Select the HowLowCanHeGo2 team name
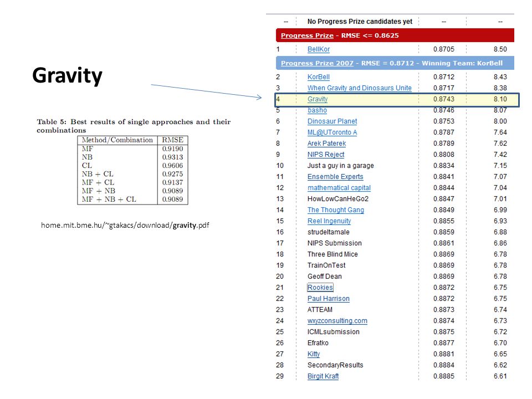532x399 pixels. 338,199
